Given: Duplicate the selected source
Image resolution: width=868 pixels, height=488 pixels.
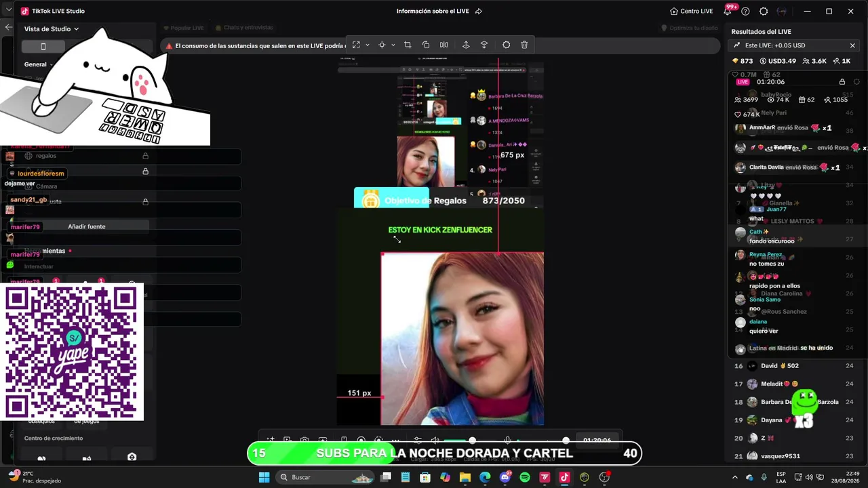Looking at the screenshot, I should pyautogui.click(x=426, y=45).
